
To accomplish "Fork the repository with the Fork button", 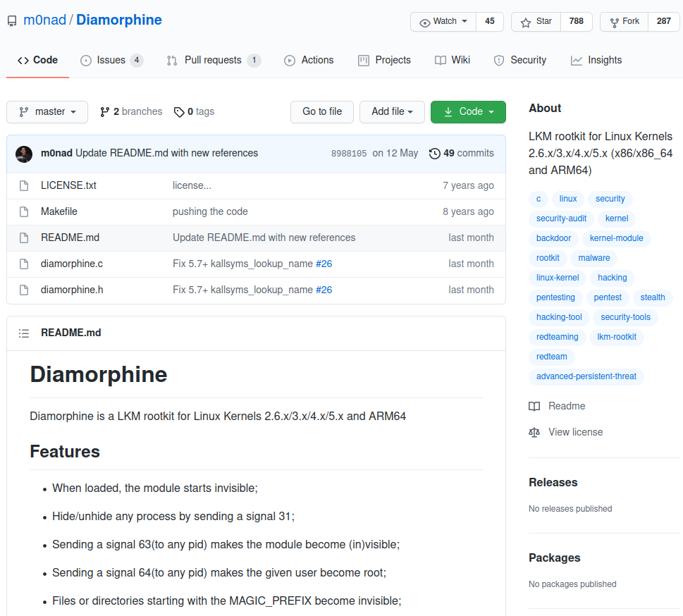I will [624, 21].
